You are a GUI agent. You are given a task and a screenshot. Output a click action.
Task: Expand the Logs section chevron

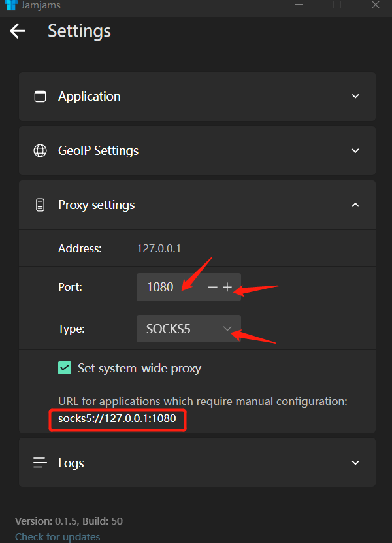click(355, 463)
